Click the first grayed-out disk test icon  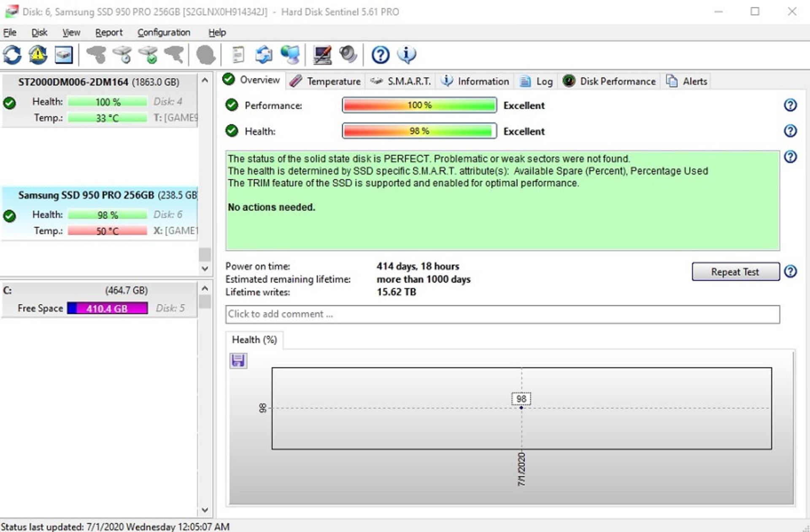96,55
